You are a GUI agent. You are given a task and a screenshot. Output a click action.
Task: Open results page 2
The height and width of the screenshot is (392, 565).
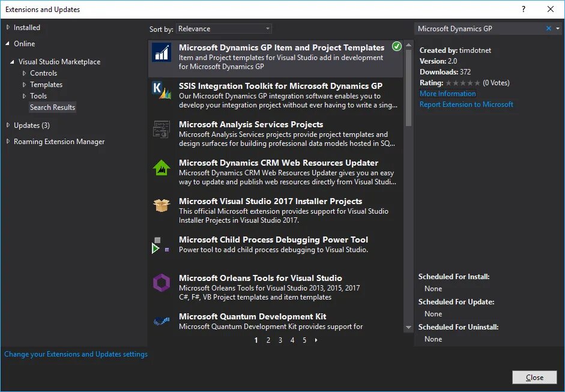268,340
